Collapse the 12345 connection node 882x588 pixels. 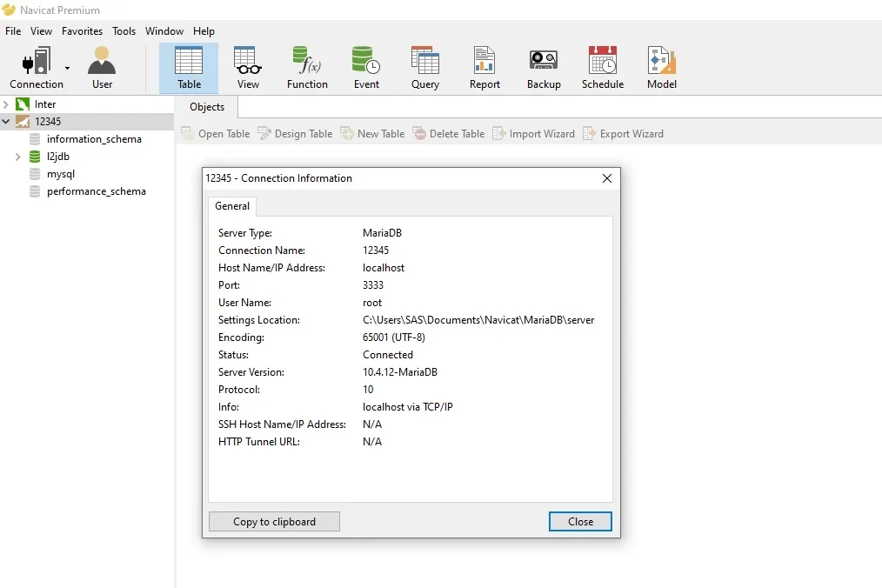pos(6,121)
